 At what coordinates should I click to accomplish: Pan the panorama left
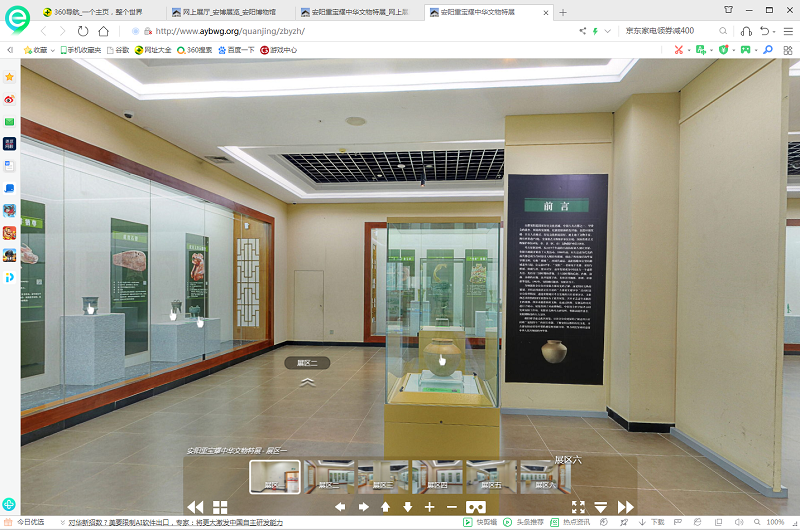tap(340, 507)
